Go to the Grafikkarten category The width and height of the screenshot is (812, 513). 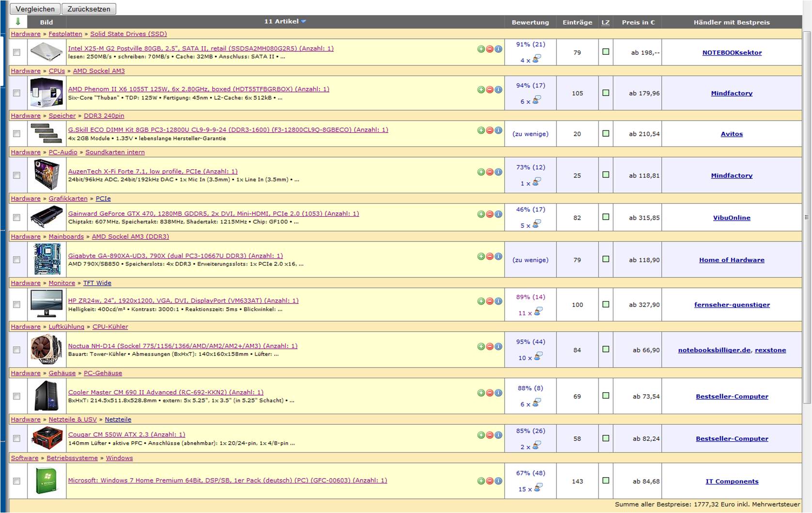(68, 199)
